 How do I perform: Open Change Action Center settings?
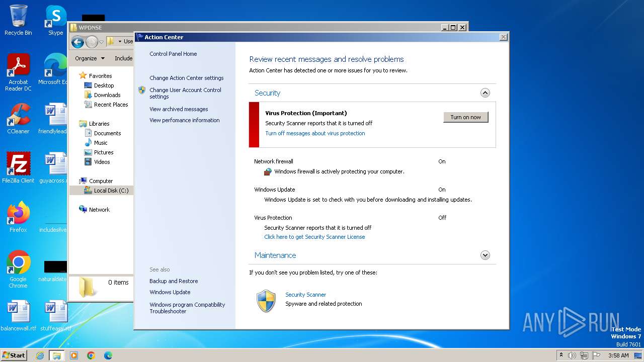pos(186,78)
